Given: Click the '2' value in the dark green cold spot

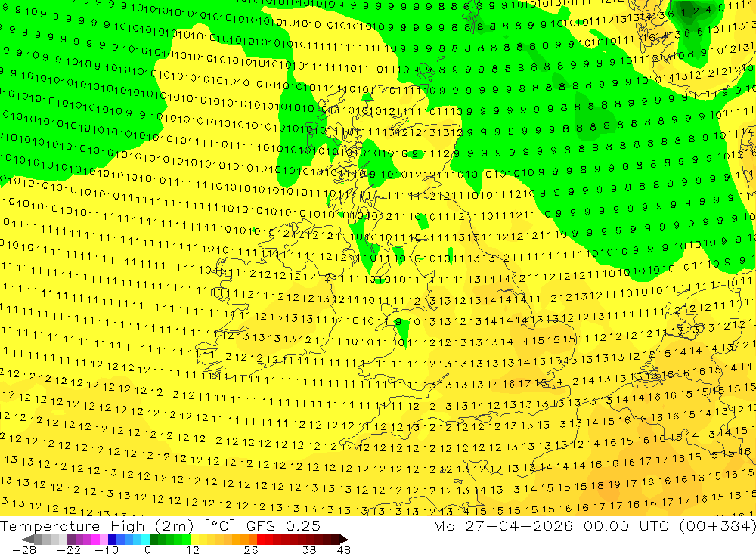Looking at the screenshot, I should click(696, 11).
